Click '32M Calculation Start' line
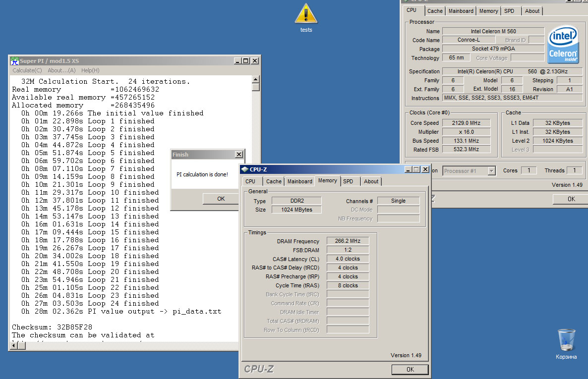588x379 pixels. 106,82
